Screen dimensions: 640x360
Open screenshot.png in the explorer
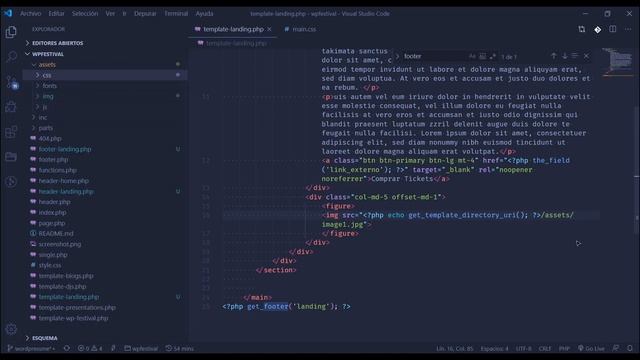click(60, 244)
